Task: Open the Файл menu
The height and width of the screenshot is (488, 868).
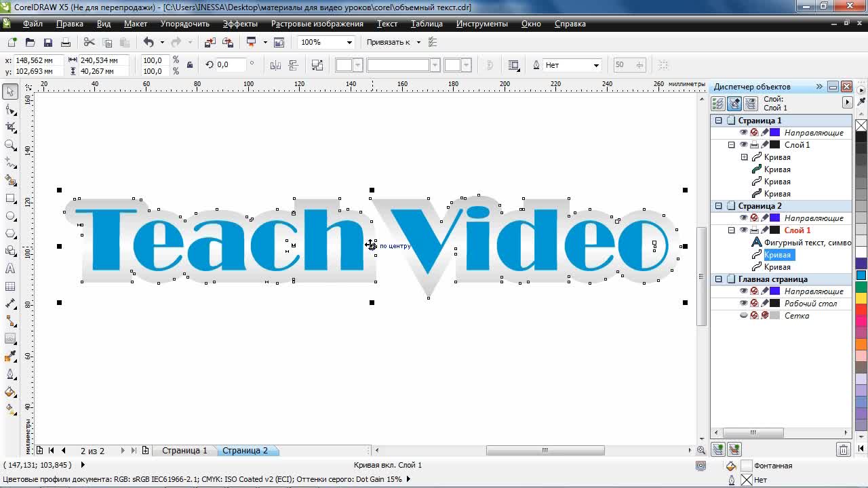Action: point(33,24)
